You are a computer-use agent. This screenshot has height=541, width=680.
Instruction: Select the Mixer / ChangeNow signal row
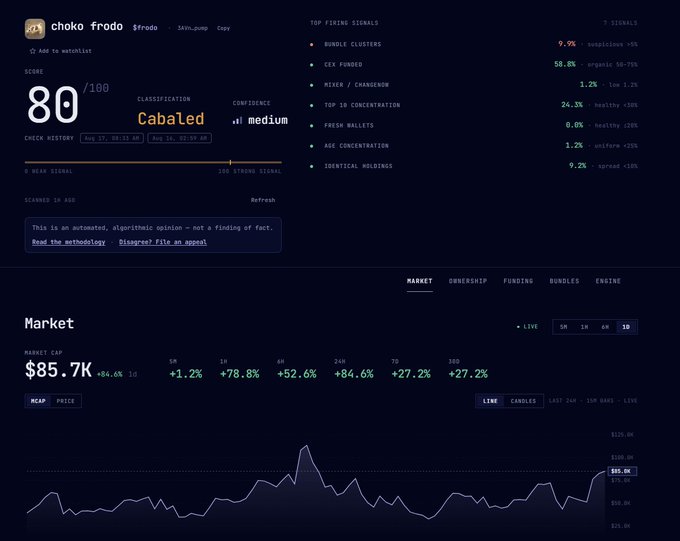pos(474,85)
